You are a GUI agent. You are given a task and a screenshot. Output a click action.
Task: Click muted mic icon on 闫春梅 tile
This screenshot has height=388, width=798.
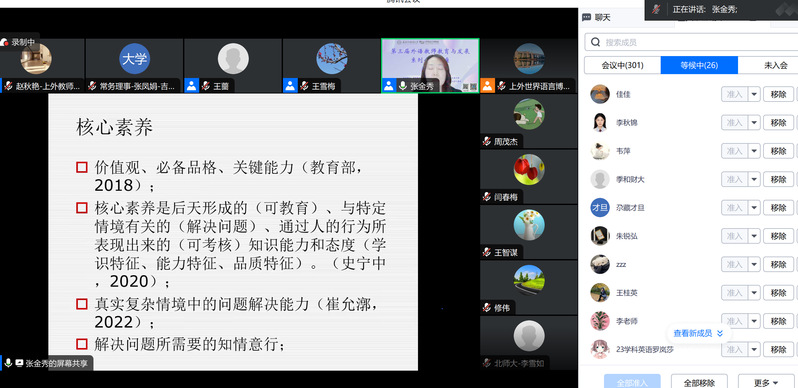coord(487,197)
